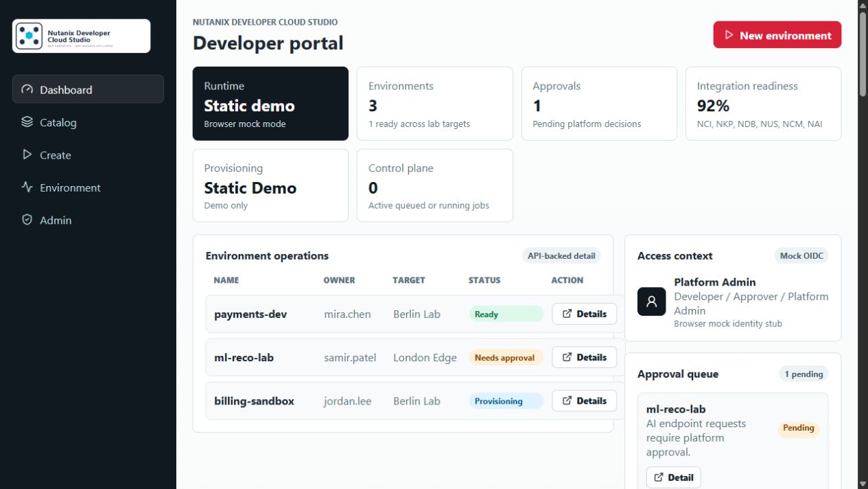Open Details for billing-sandbox
Viewport: 868px width, 489px height.
click(x=584, y=400)
